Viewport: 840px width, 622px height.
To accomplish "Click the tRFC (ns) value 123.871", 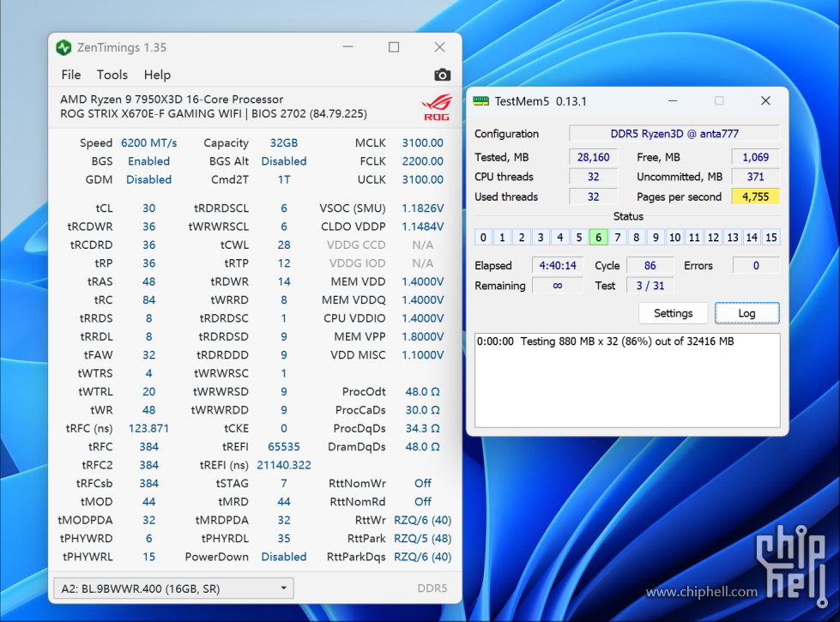I will (x=148, y=429).
